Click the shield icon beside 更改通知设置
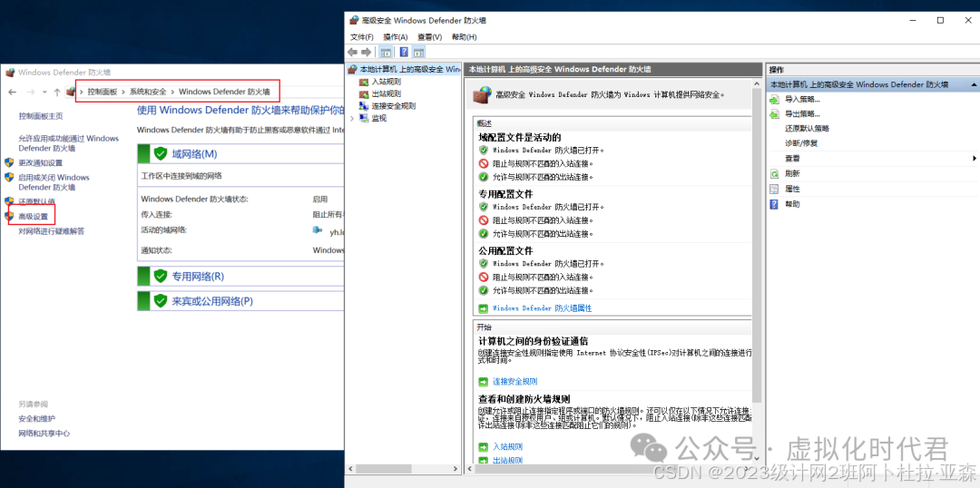The height and width of the screenshot is (488, 980). [9, 161]
